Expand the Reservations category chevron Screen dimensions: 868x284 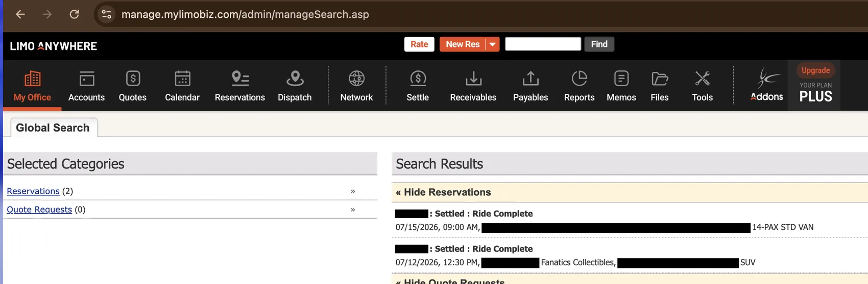point(353,191)
